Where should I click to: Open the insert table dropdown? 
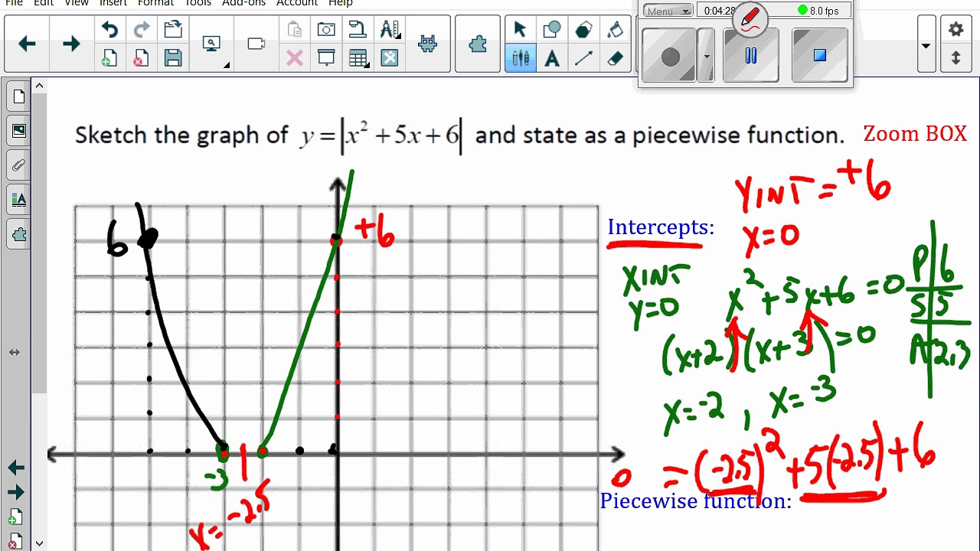pyautogui.click(x=358, y=58)
